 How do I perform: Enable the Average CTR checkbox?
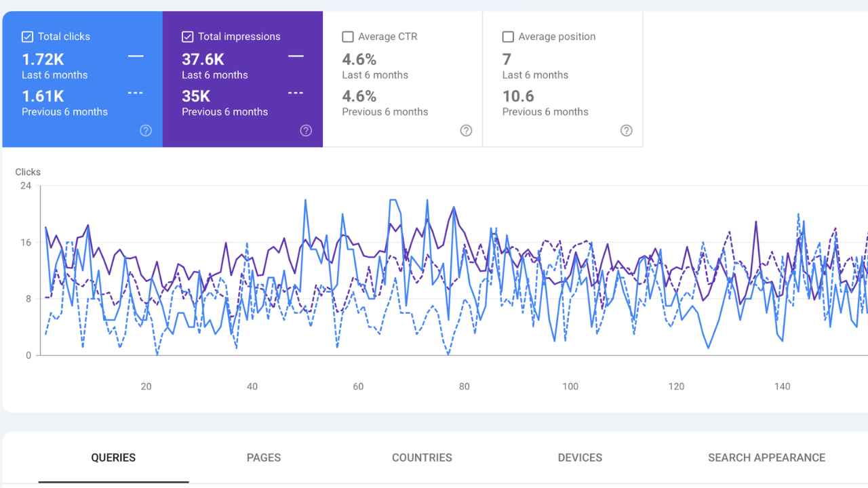point(347,37)
